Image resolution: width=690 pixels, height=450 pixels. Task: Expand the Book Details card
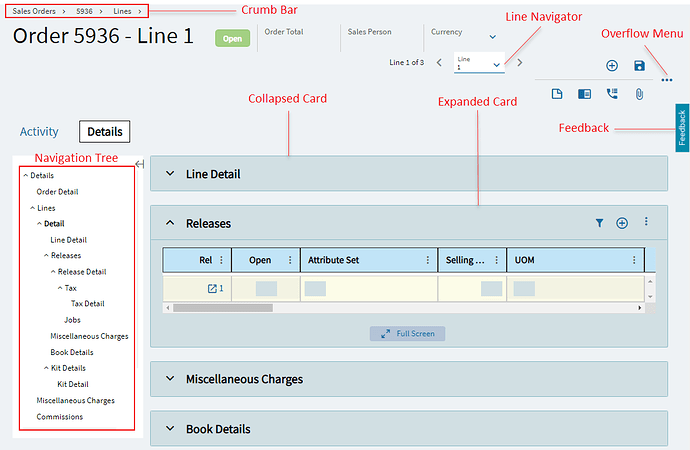pyautogui.click(x=170, y=428)
